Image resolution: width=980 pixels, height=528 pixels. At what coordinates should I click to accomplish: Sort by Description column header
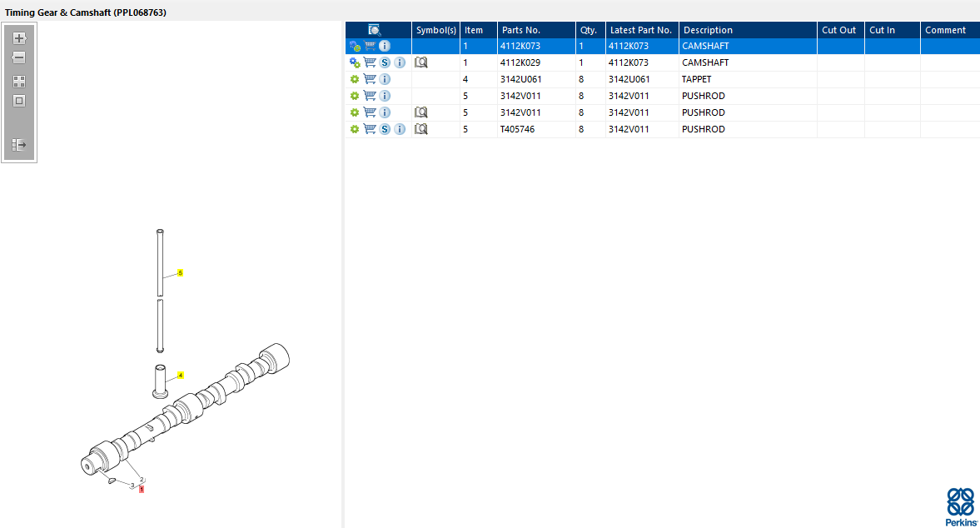click(749, 30)
